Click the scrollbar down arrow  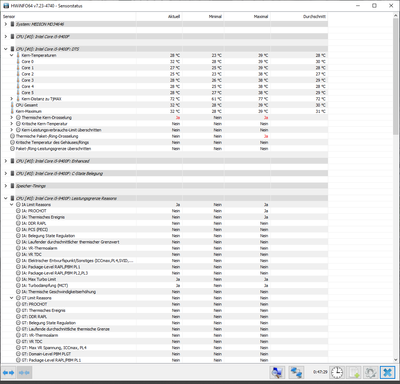click(x=396, y=360)
